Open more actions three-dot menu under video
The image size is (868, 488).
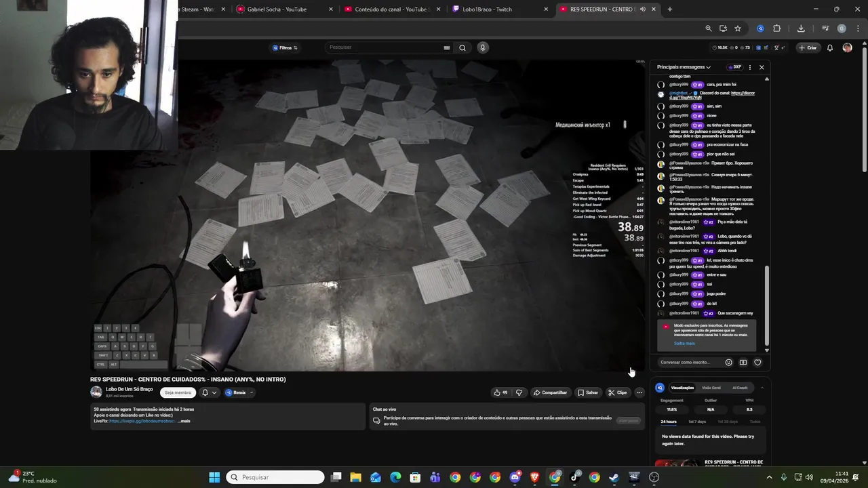[639, 392]
